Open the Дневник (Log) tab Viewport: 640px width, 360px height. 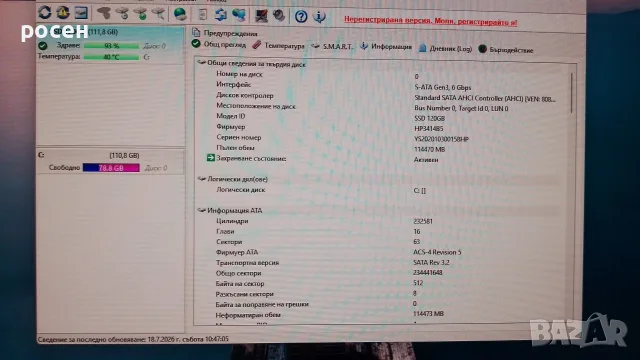click(445, 49)
